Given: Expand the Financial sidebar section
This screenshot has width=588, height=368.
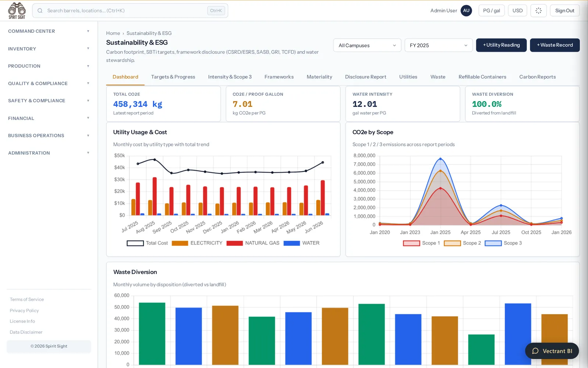Looking at the screenshot, I should [x=49, y=118].
